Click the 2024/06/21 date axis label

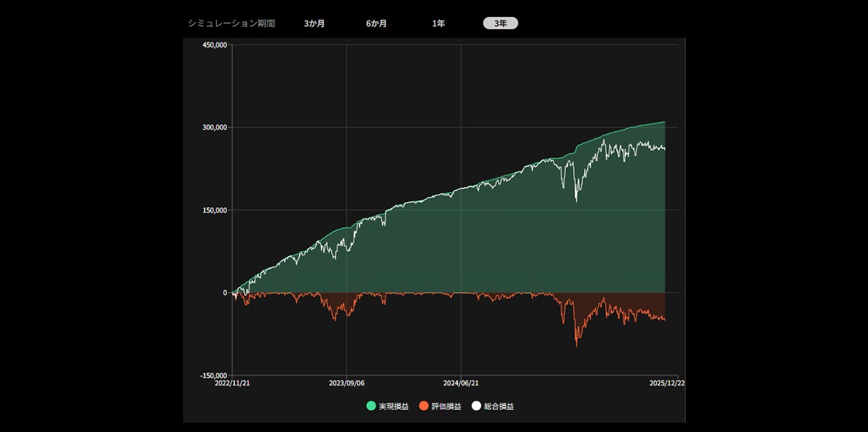point(461,384)
